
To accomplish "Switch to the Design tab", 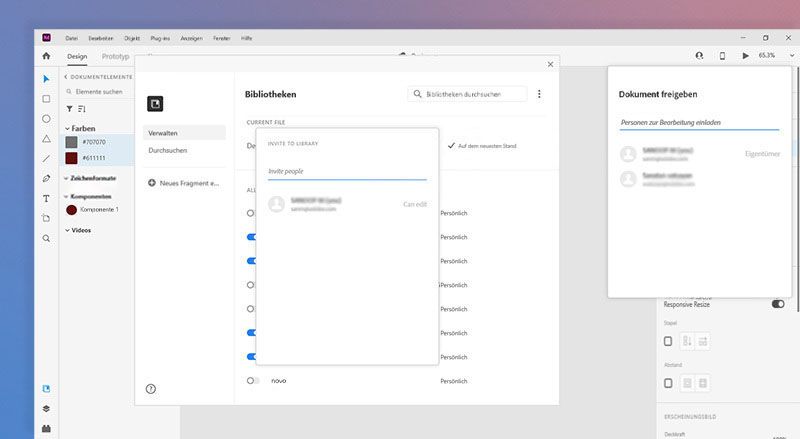I will tap(77, 56).
